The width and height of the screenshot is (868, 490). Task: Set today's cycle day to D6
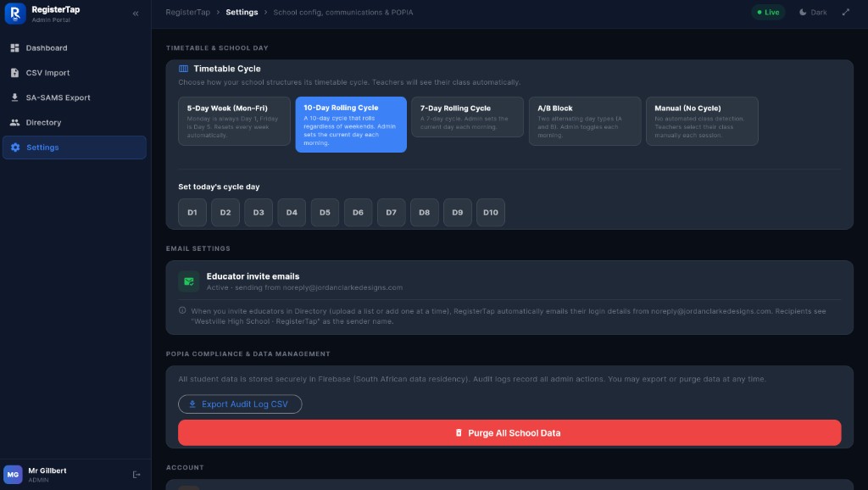click(359, 213)
